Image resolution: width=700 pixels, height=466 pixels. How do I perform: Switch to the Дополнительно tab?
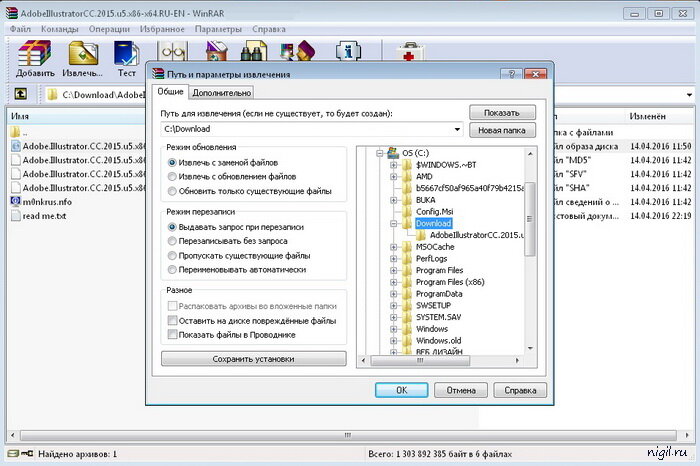222,93
